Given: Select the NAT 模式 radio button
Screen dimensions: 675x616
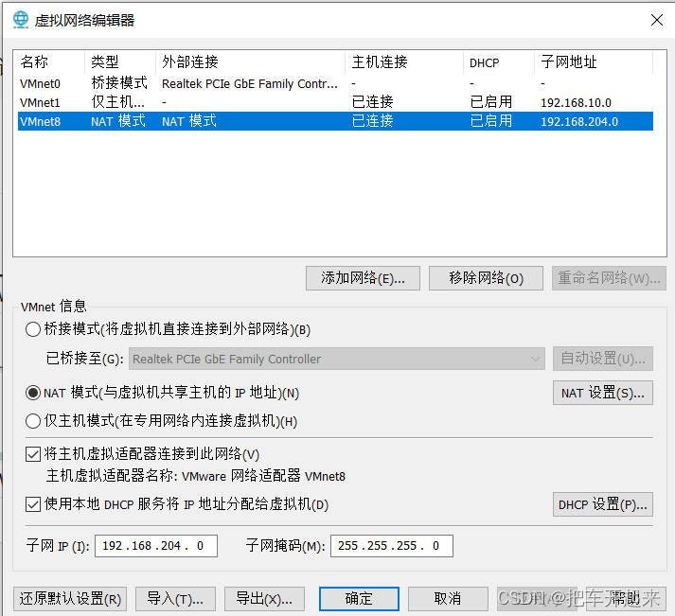Looking at the screenshot, I should [x=33, y=393].
